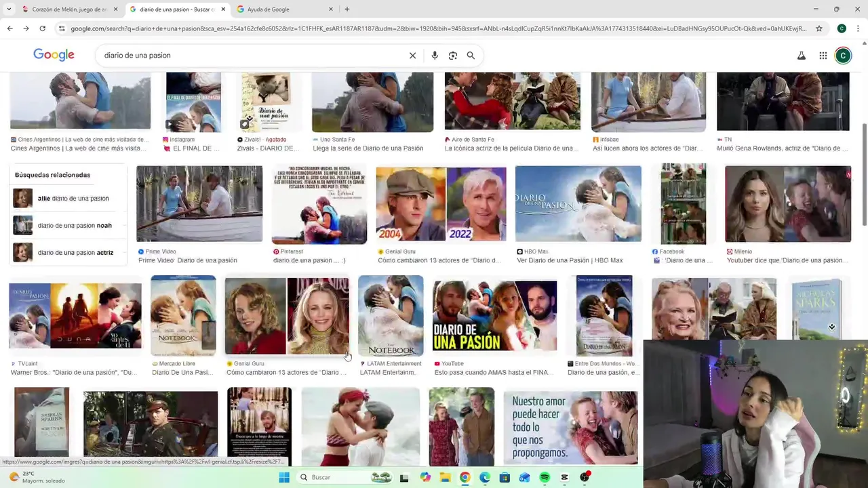Viewport: 868px width, 488px height.
Task: Open the Google account avatar
Action: [x=843, y=56]
